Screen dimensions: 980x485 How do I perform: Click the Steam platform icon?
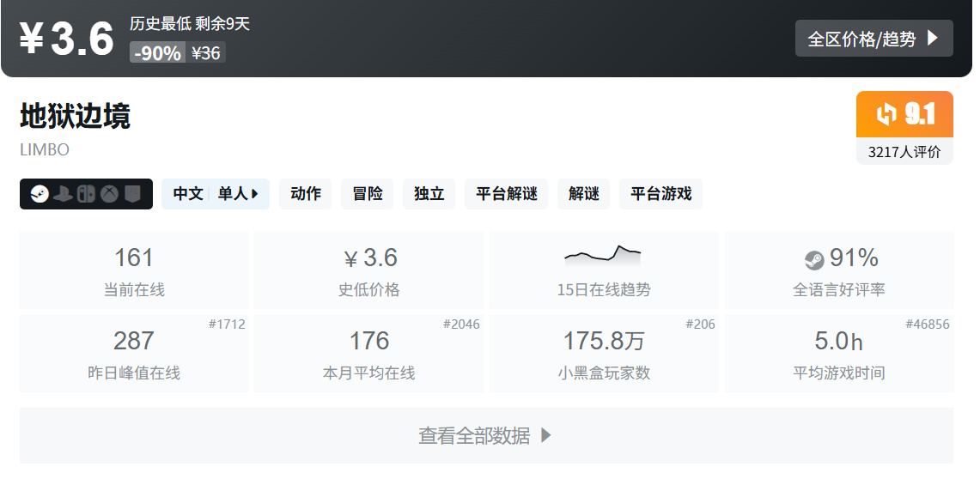point(40,194)
